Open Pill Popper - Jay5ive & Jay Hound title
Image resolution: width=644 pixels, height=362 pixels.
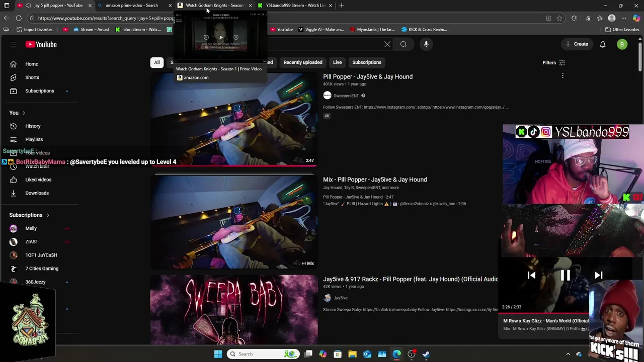368,76
